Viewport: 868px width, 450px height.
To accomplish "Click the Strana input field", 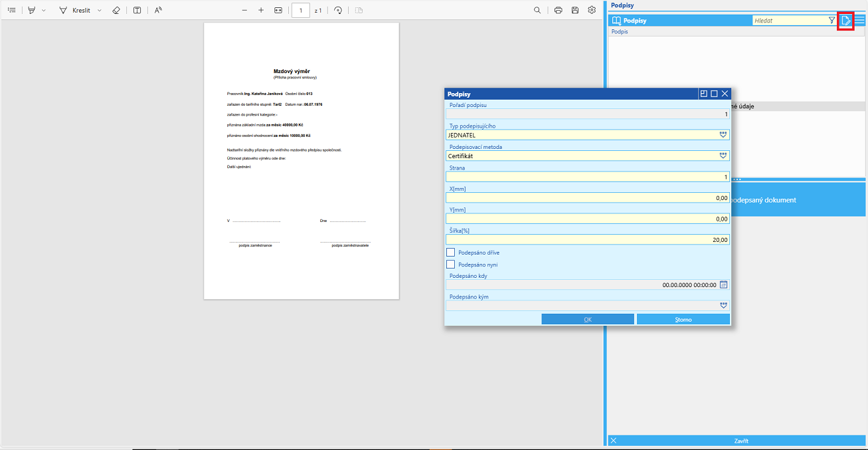I will coord(588,177).
